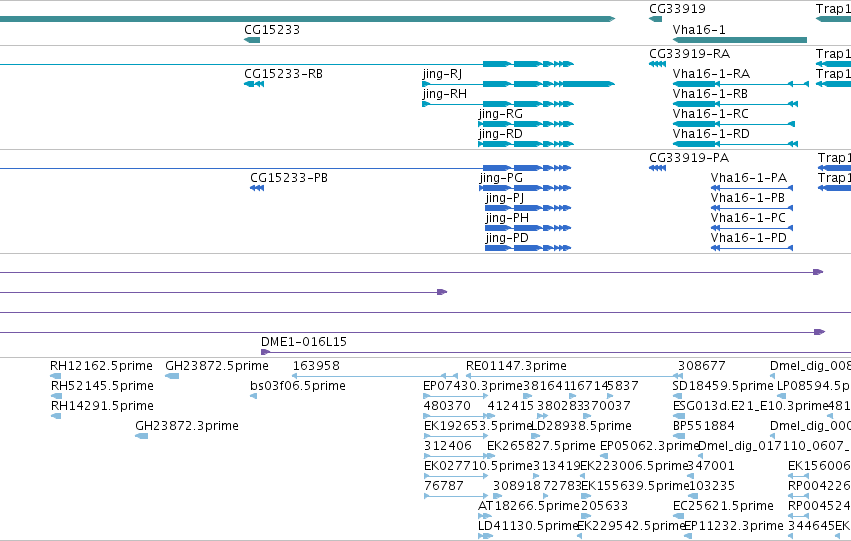Click the 205633 feature label

(x=605, y=507)
